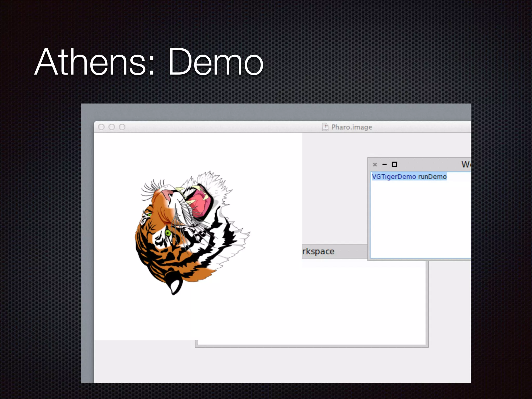
Task: Click the middle gray window circle button
Action: coord(112,127)
